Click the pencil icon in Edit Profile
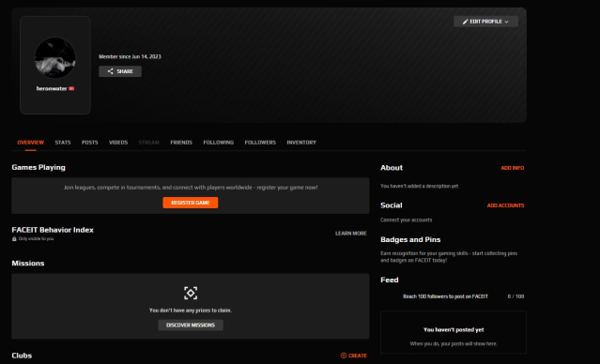The width and height of the screenshot is (600, 364). pos(465,22)
